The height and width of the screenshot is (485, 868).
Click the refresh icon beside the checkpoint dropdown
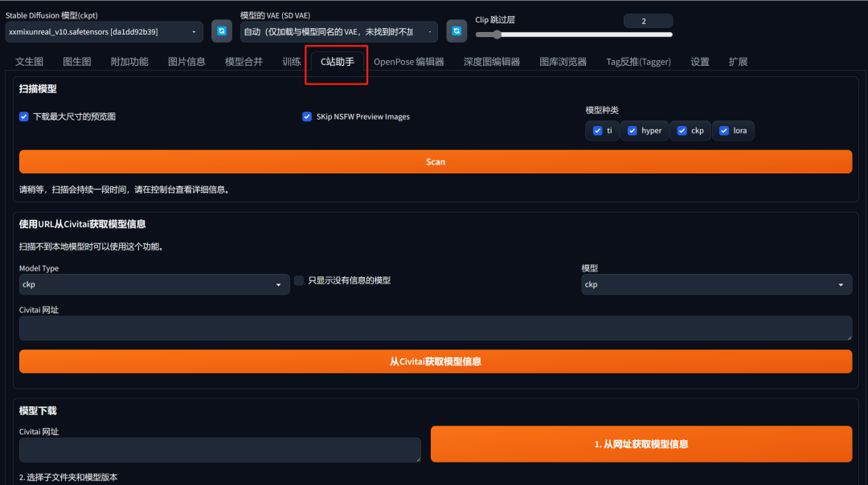point(221,30)
